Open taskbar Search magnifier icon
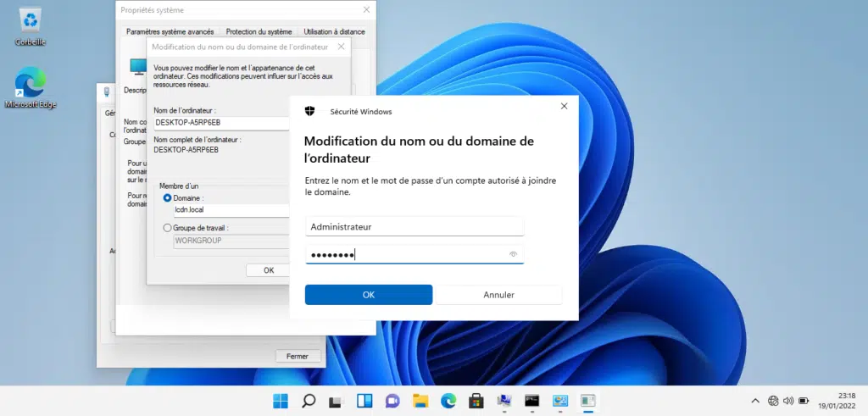 pos(309,401)
